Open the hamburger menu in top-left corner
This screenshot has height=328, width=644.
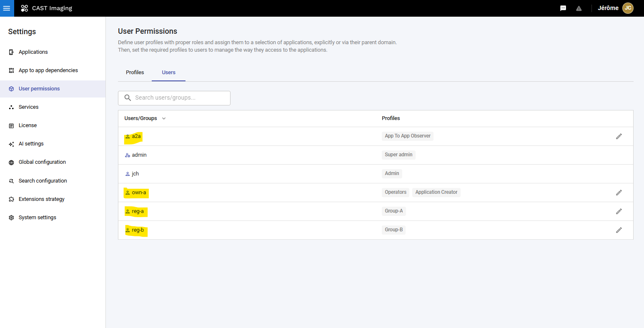(x=7, y=8)
